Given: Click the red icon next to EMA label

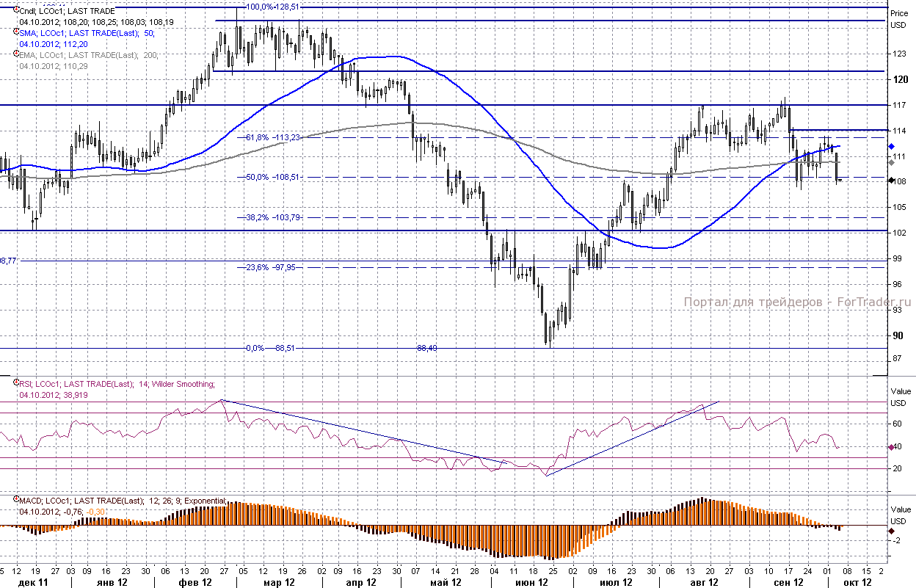Looking at the screenshot, I should [17, 54].
